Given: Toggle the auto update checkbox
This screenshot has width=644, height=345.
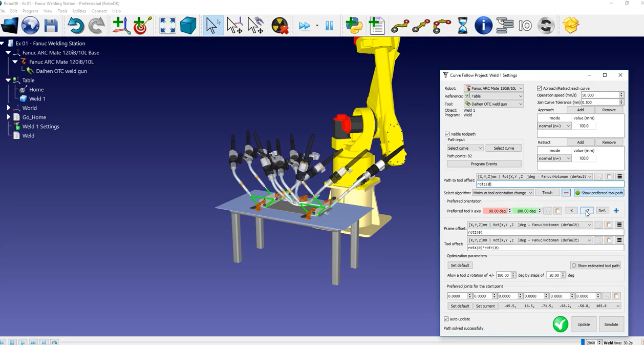Looking at the screenshot, I should click(x=446, y=319).
